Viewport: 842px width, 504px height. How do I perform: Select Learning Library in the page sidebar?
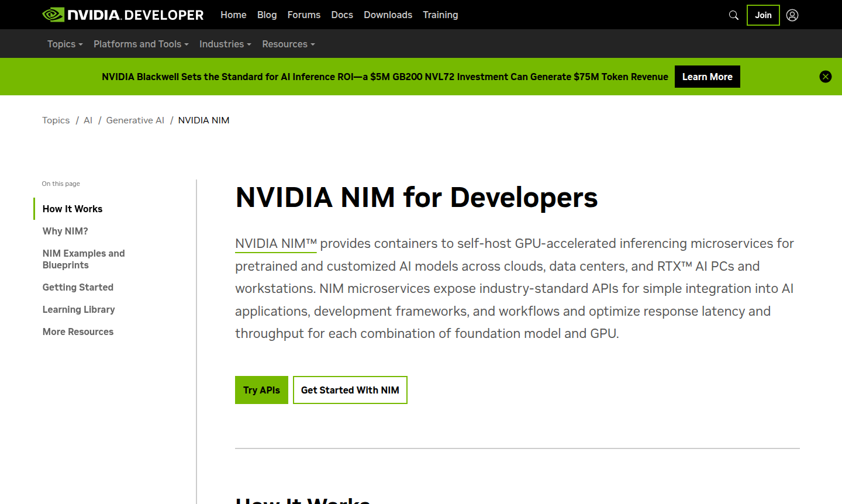click(x=78, y=309)
